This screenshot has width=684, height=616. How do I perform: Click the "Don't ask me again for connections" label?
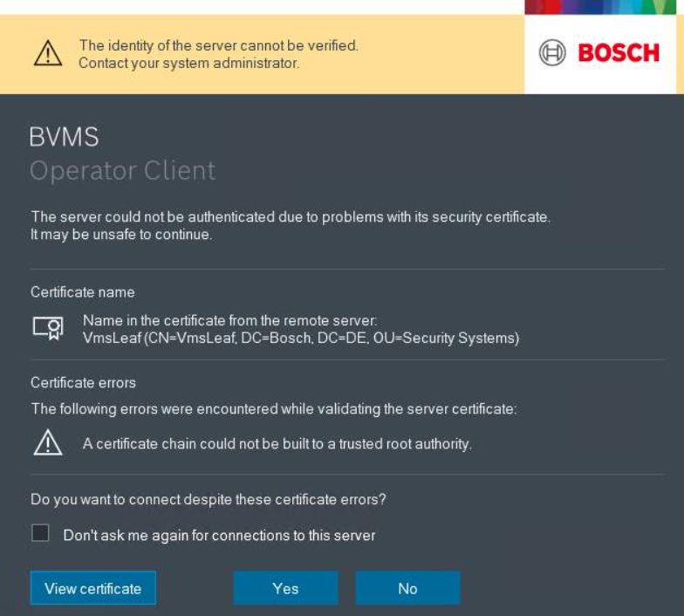[219, 535]
